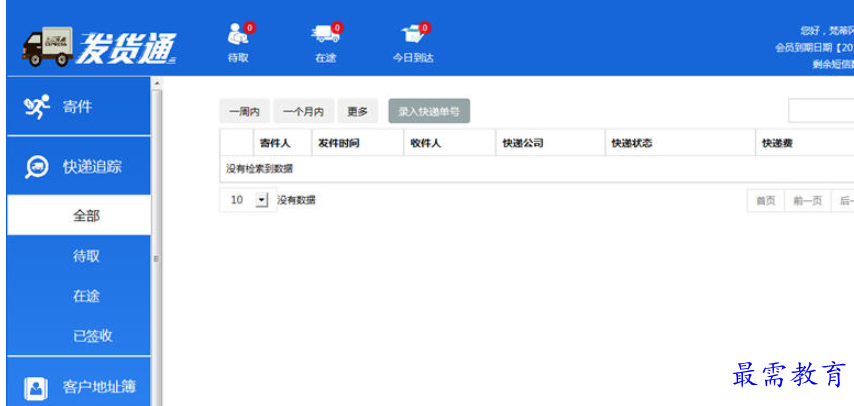Viewport: 854px width, 406px height.
Task: Select 已签收 in the sidebar
Action: click(x=93, y=336)
